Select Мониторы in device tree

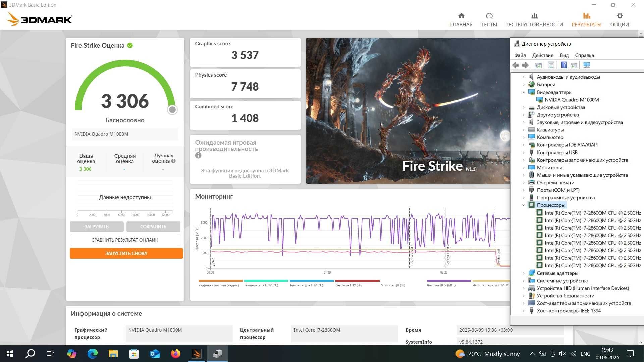(x=549, y=168)
